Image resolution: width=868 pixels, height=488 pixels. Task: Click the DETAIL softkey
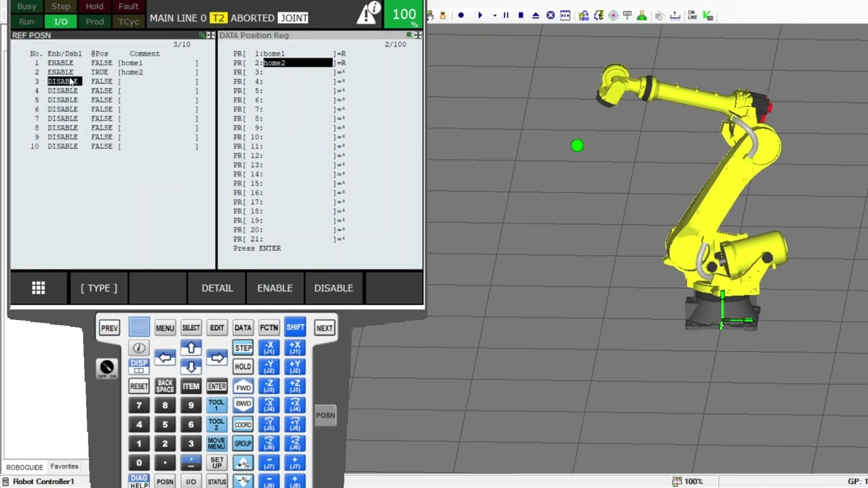pyautogui.click(x=217, y=288)
